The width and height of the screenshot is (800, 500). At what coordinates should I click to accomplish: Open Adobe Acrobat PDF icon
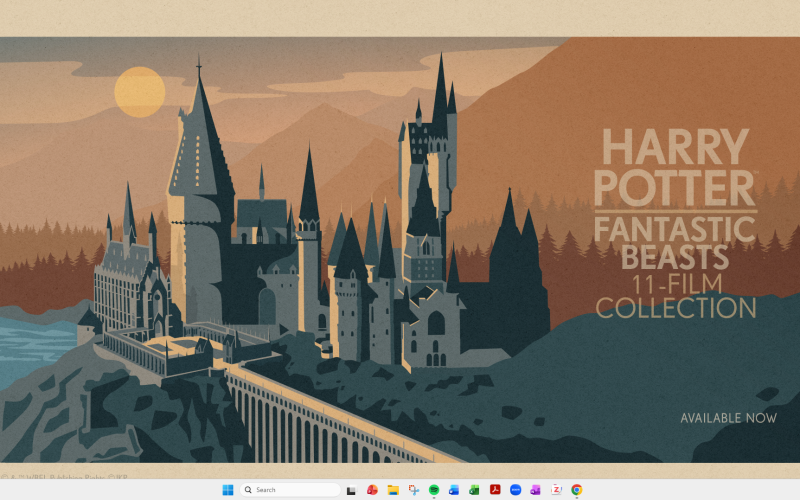(495, 490)
